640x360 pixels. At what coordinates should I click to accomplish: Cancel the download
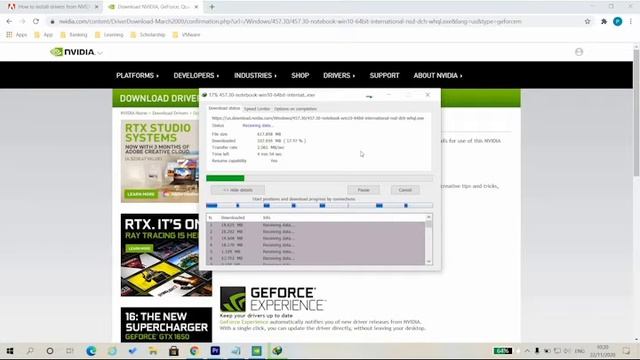pos(405,190)
